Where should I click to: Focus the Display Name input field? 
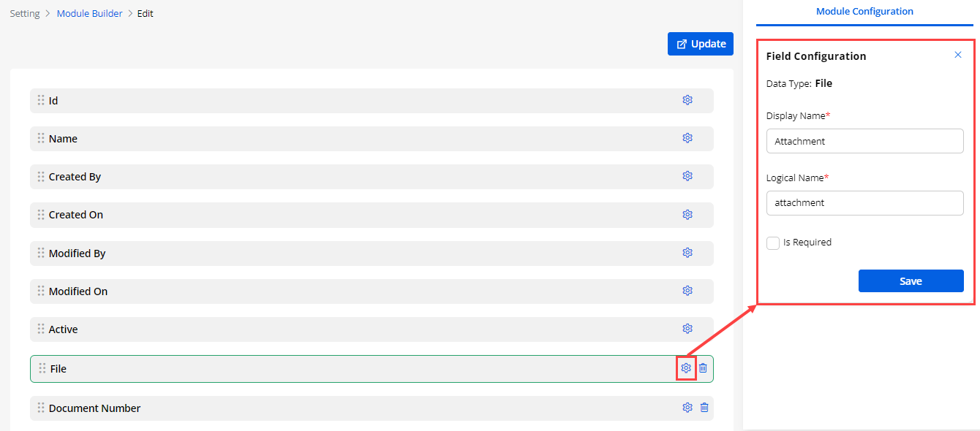pos(864,141)
